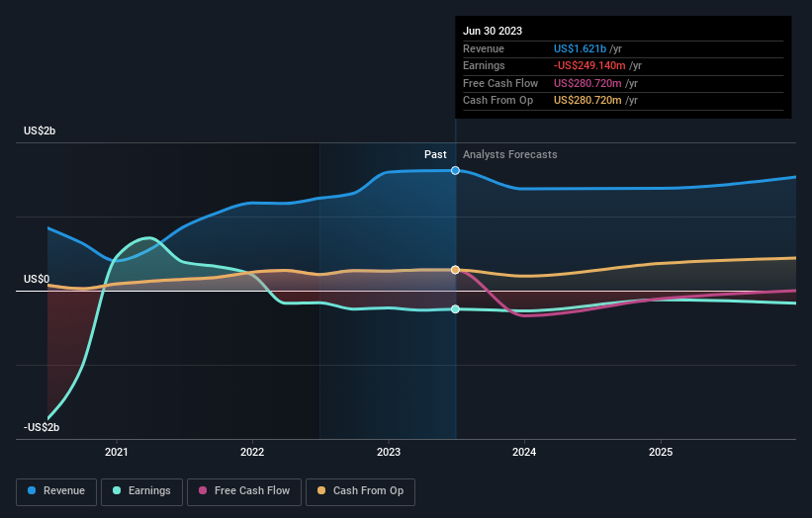Image resolution: width=812 pixels, height=518 pixels.
Task: Click the Revenue row label in the tooltip
Action: pyautogui.click(x=484, y=48)
